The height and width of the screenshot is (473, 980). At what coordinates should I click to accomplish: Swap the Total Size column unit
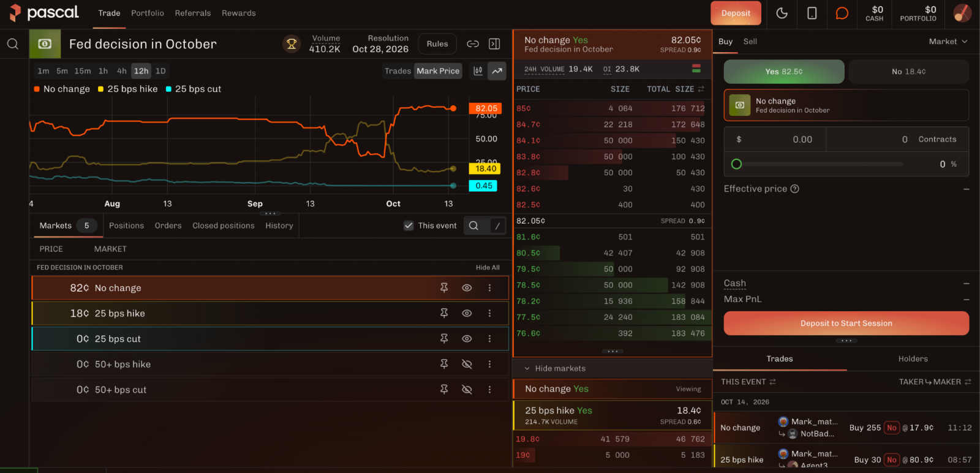701,89
